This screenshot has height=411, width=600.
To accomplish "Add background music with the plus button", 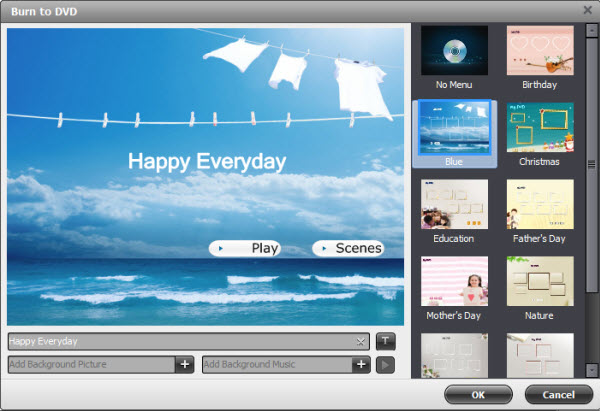I will [x=361, y=364].
